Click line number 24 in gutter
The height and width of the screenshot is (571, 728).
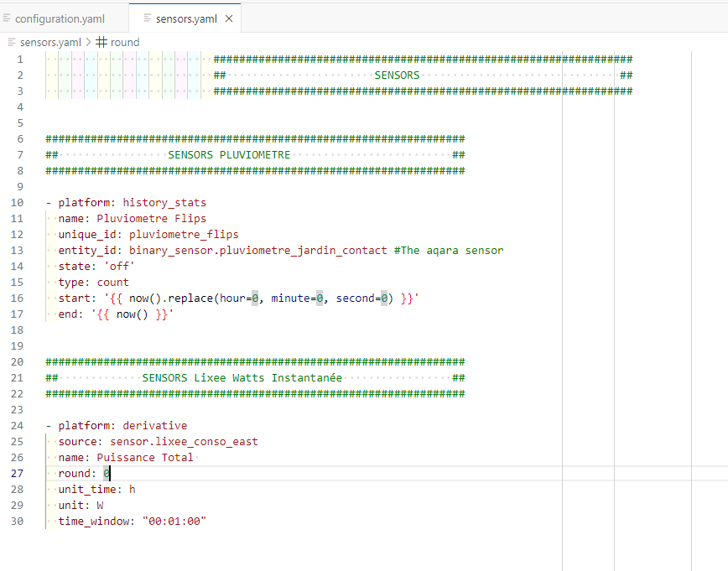pos(17,426)
